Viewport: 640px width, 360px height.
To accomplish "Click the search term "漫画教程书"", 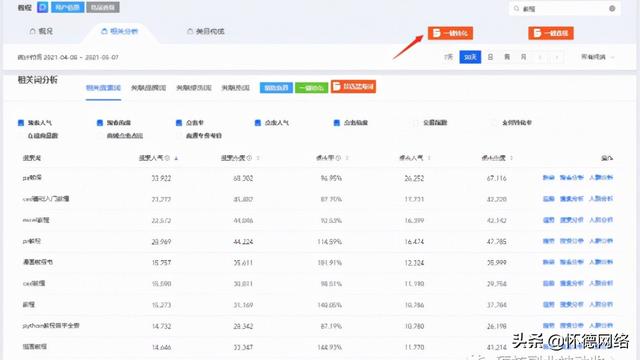I will tap(38, 262).
